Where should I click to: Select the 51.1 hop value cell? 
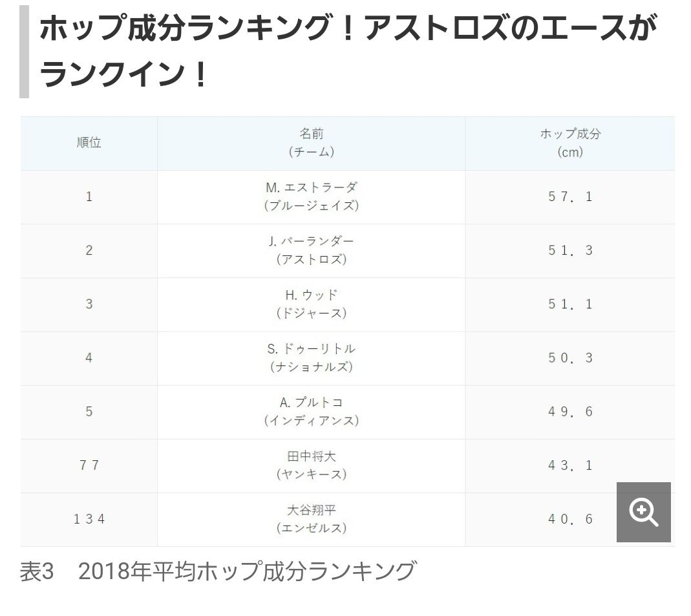[x=570, y=304]
